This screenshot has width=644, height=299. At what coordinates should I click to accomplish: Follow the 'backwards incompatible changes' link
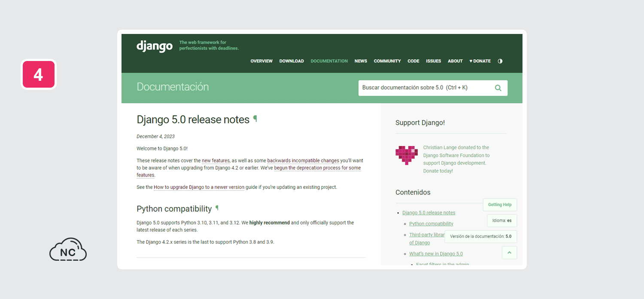coord(303,161)
